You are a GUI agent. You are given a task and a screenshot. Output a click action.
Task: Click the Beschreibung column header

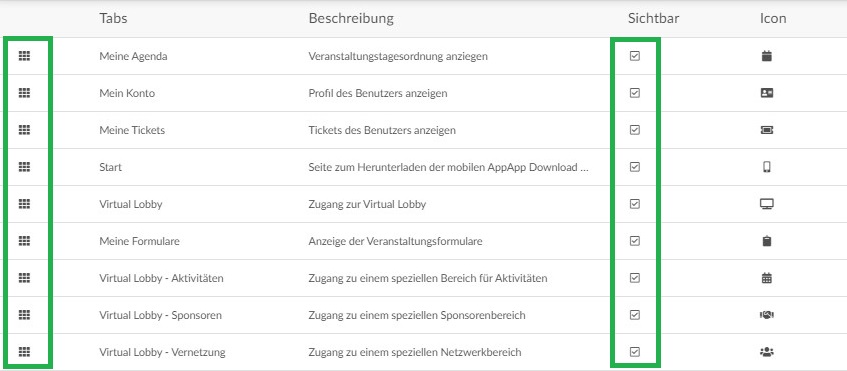point(351,18)
